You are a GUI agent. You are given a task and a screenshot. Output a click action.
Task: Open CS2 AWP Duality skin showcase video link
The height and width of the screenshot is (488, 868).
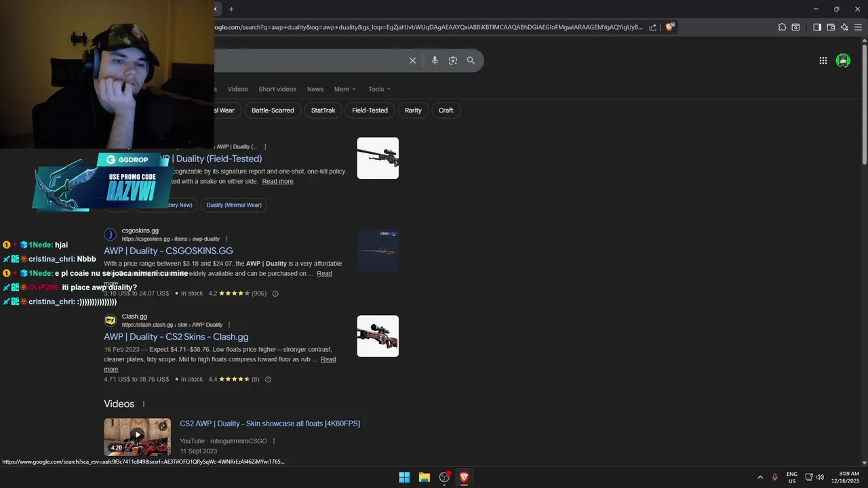270,424
